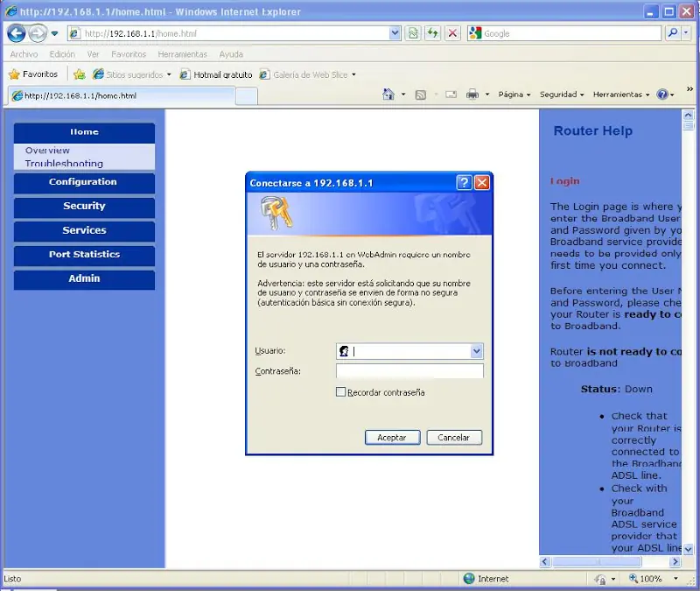Click the help panel scroll down arrow
This screenshot has height=591, width=700.
click(688, 549)
